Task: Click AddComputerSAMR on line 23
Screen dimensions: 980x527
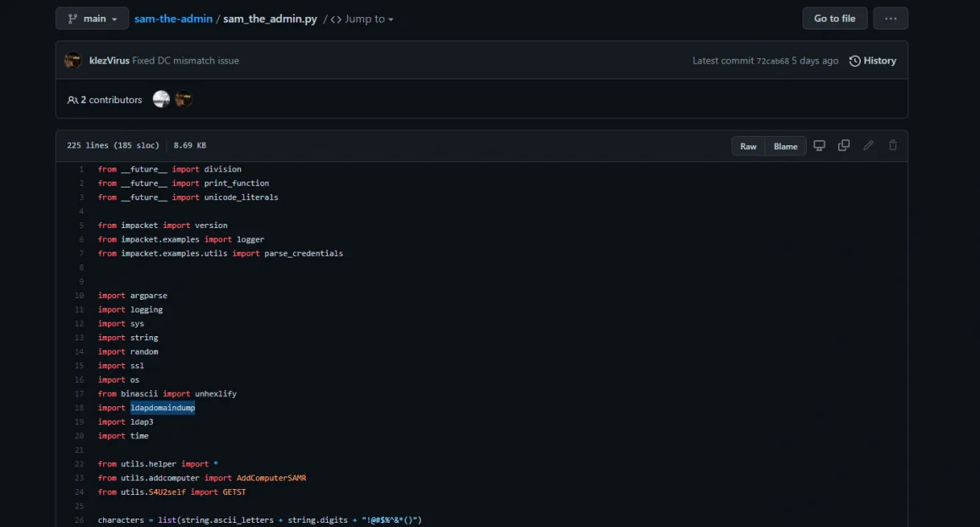Action: (271, 478)
